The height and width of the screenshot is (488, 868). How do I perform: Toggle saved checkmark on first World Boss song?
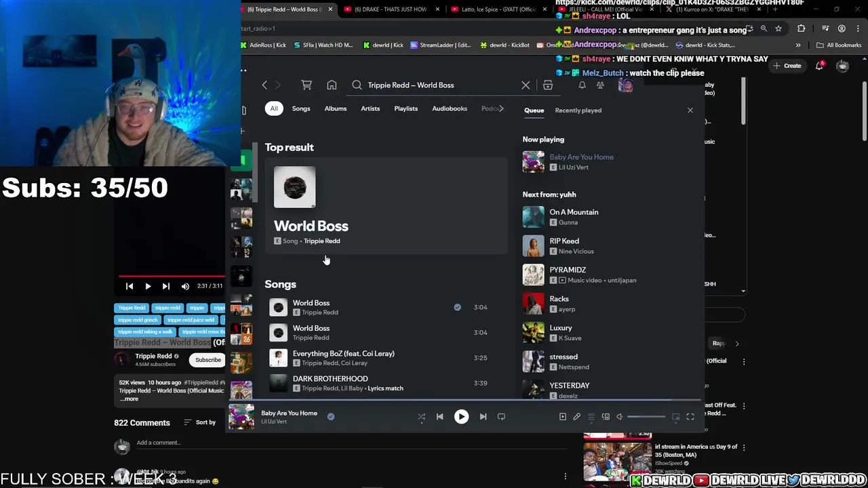[457, 307]
